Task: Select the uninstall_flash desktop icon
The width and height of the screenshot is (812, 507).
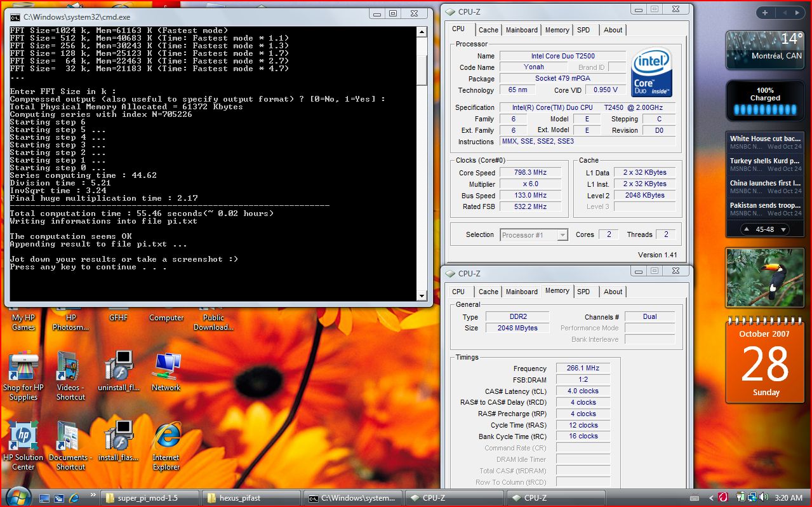Action: [118, 372]
